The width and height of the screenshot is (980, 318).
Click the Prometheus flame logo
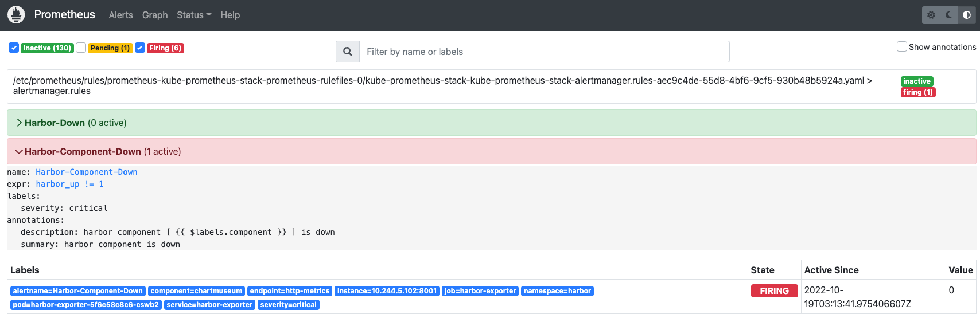tap(16, 15)
